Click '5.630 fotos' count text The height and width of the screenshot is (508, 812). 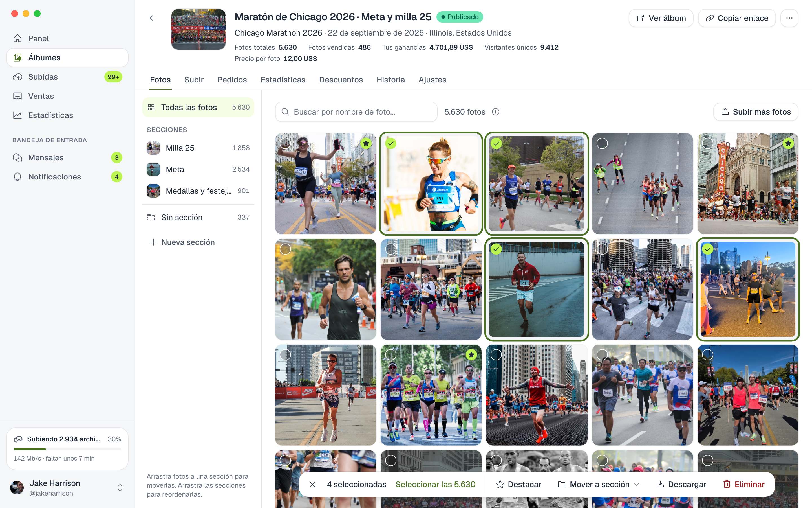[464, 112]
